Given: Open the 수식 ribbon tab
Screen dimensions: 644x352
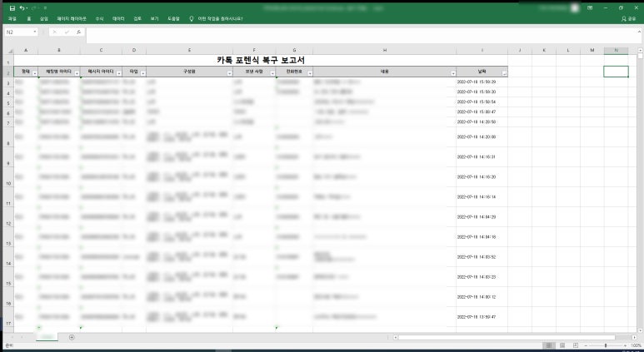Looking at the screenshot, I should (x=99, y=19).
